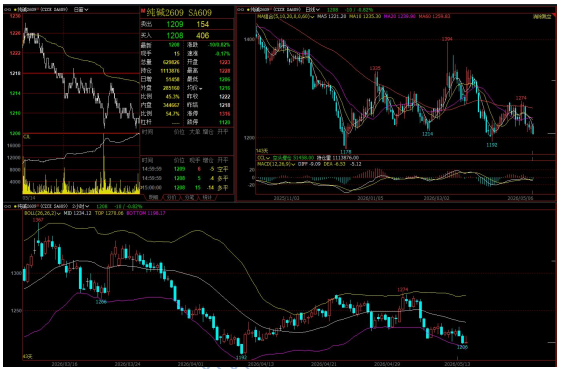Viewport: 564px width, 369px height.
Task: Click the 总量 value 629826
Action: [x=171, y=63]
